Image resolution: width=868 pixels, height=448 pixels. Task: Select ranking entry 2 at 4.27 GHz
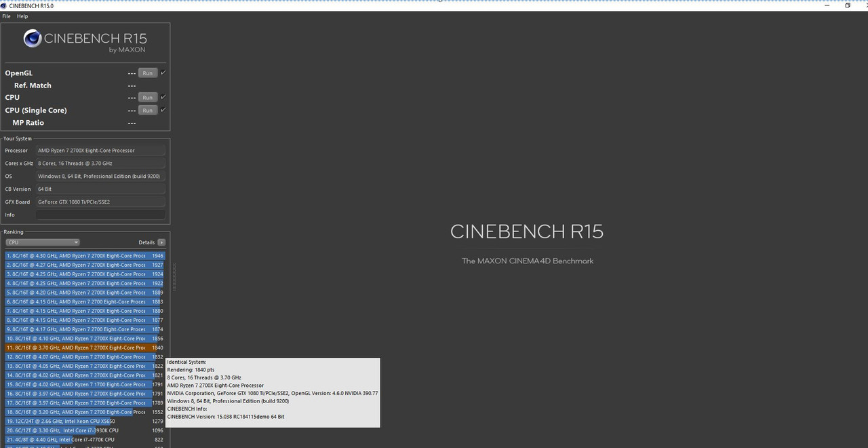tap(85, 265)
